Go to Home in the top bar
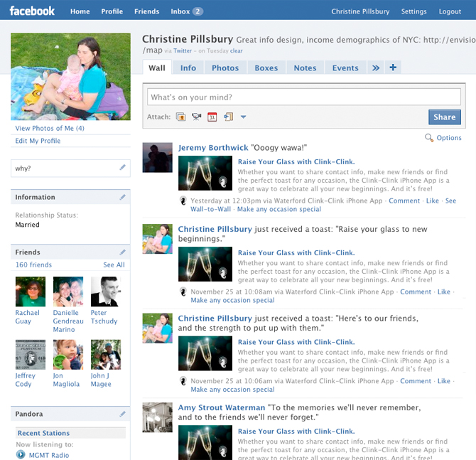The width and height of the screenshot is (476, 460). pyautogui.click(x=80, y=11)
